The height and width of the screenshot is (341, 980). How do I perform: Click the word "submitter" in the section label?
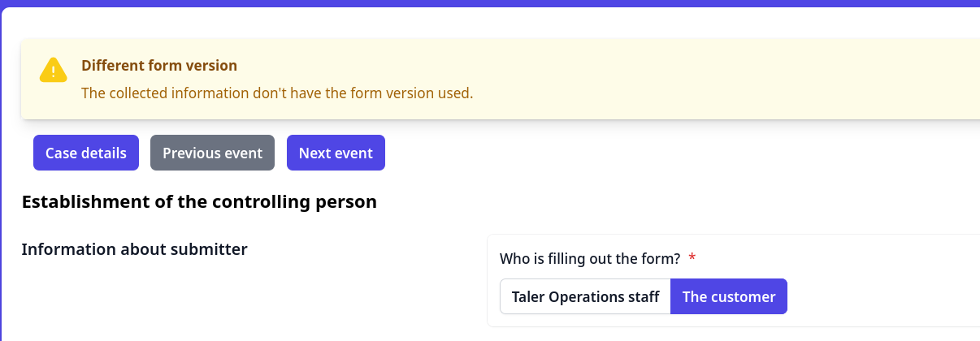[209, 249]
